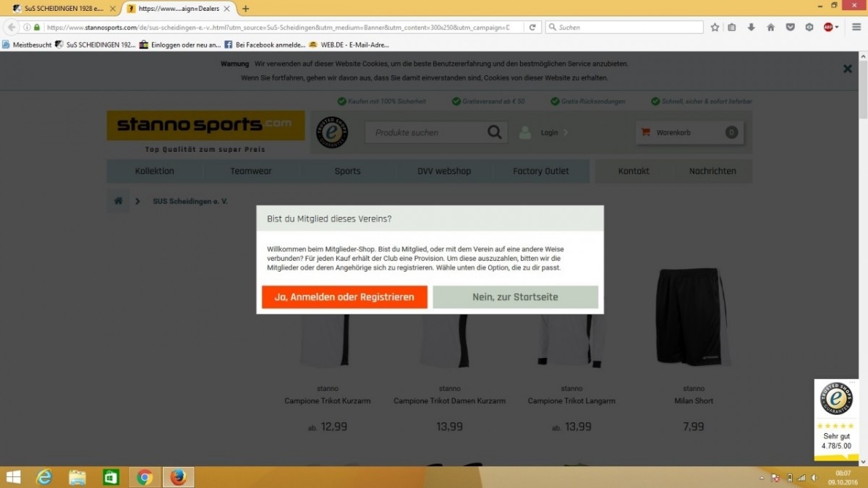
Task: Click the volume speaker tray icon
Action: click(813, 478)
